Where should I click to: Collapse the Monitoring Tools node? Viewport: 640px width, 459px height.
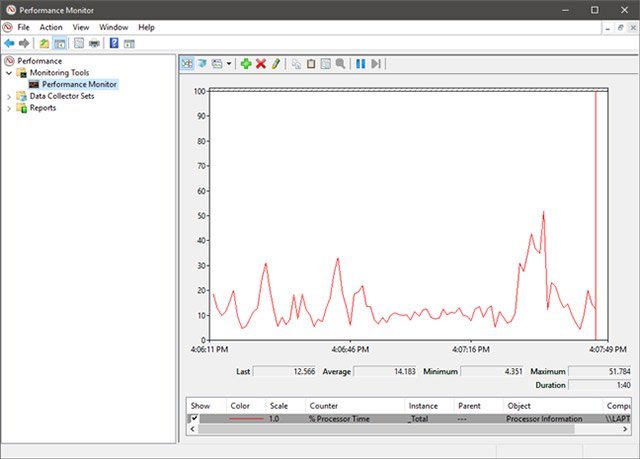tap(9, 73)
